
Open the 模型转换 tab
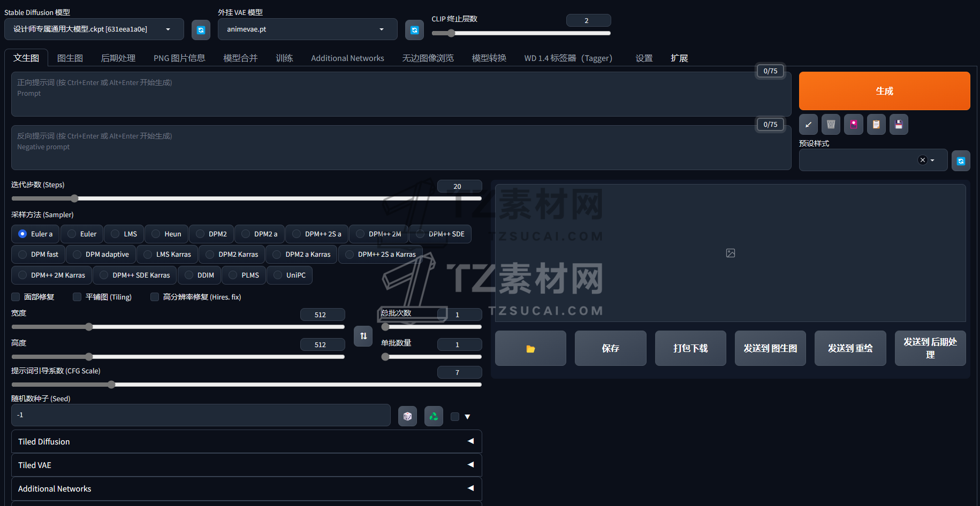coord(489,58)
